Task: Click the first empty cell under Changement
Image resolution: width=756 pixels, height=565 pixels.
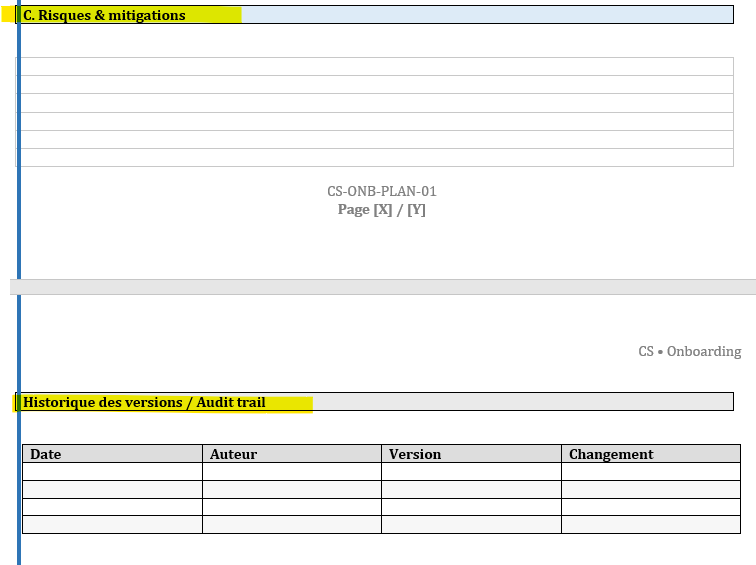Action: [650, 472]
